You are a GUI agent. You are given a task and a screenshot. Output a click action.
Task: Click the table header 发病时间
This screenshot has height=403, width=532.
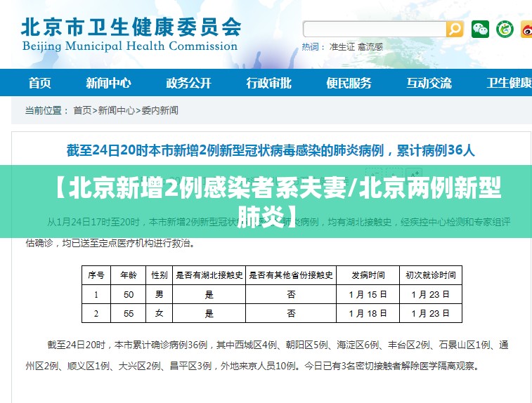368,275
